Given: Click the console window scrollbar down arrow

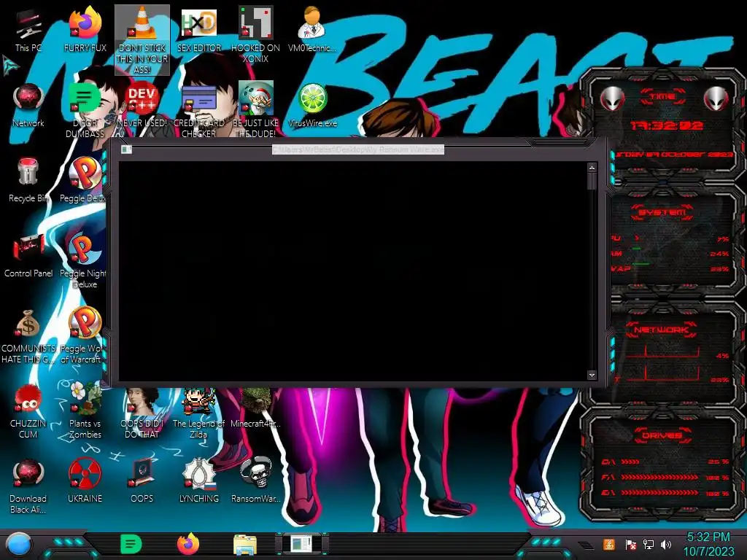Looking at the screenshot, I should pos(592,376).
